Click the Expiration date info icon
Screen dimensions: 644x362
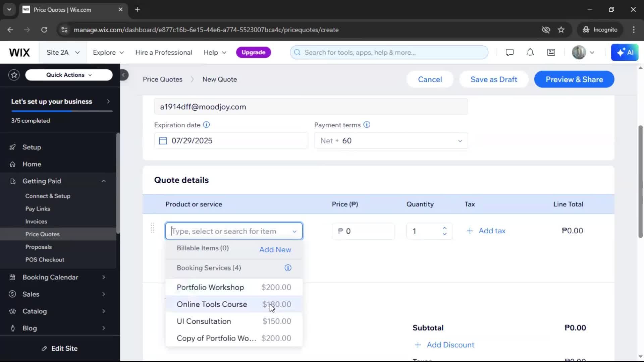207,125
